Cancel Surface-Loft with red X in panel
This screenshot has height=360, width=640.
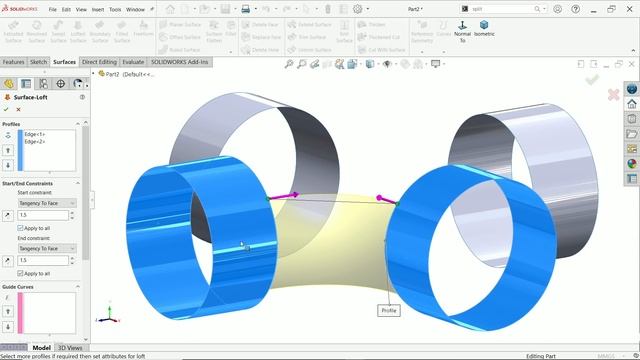coord(18,109)
